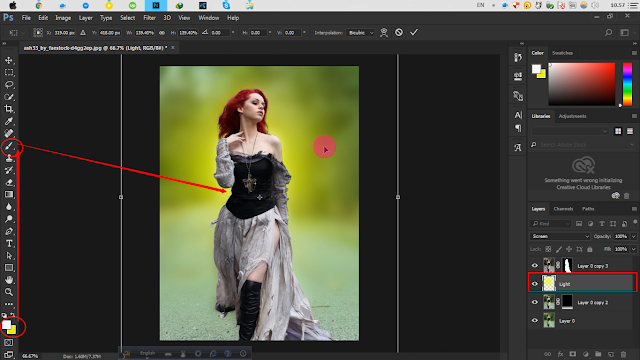
Task: Select the Hand tool
Action: (9, 280)
